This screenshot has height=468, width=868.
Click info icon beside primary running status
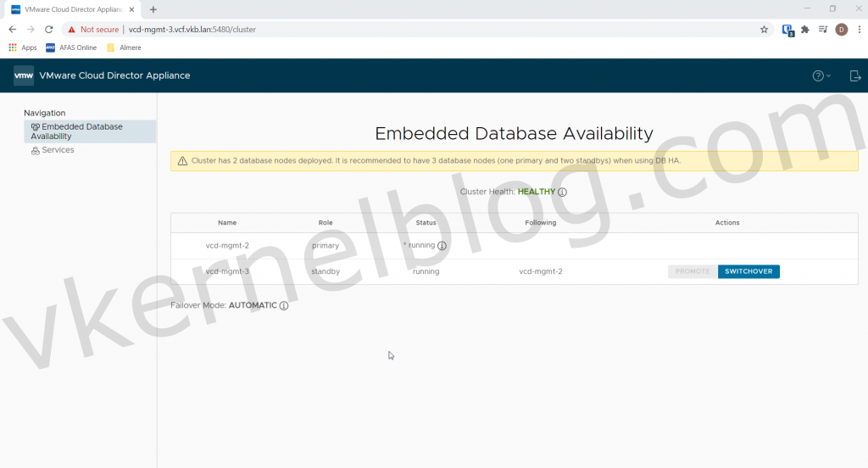442,245
